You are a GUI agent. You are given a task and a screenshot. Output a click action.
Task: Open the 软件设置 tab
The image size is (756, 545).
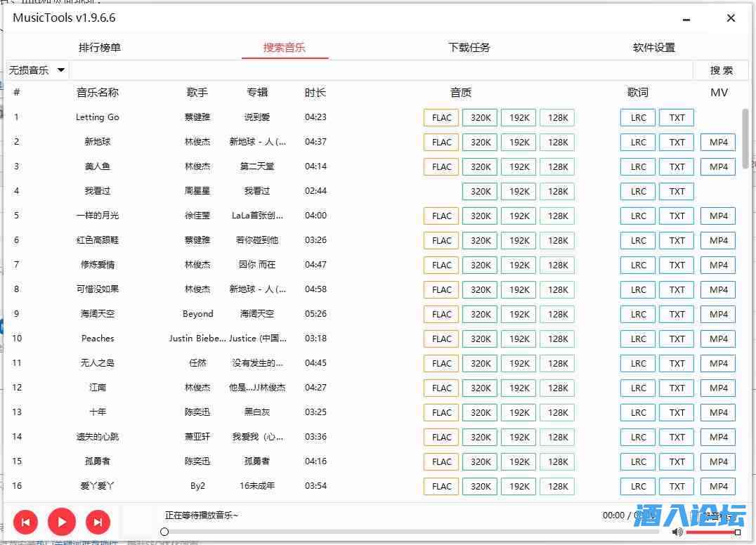654,48
